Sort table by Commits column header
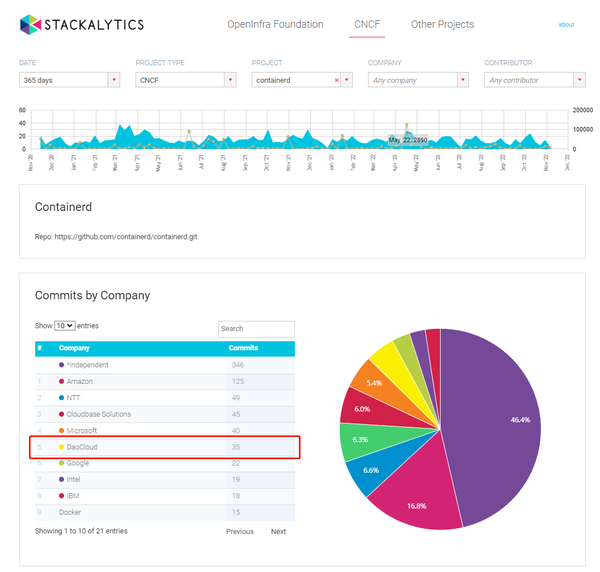The width and height of the screenshot is (600, 572). pos(245,348)
